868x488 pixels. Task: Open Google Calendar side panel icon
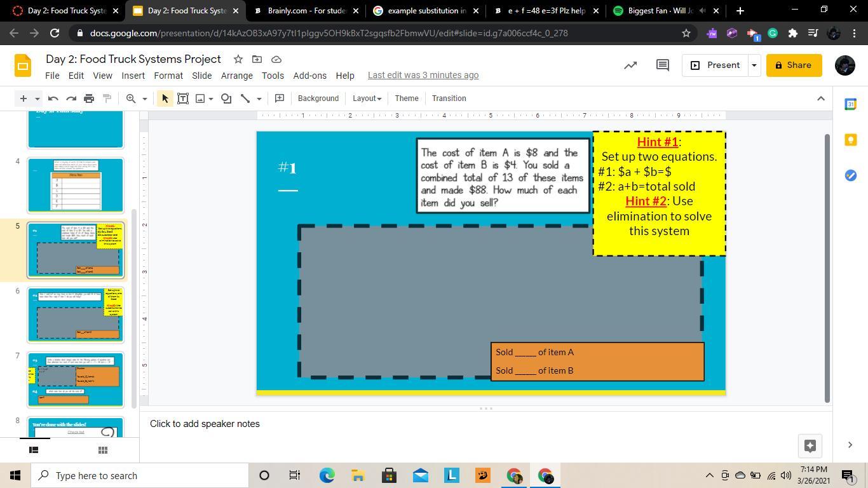850,104
